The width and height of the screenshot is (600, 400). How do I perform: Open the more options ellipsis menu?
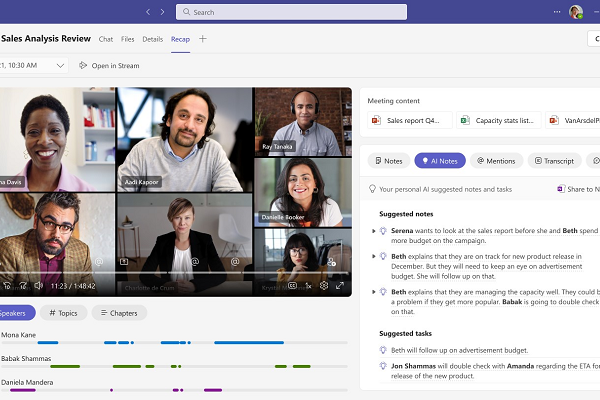click(557, 12)
